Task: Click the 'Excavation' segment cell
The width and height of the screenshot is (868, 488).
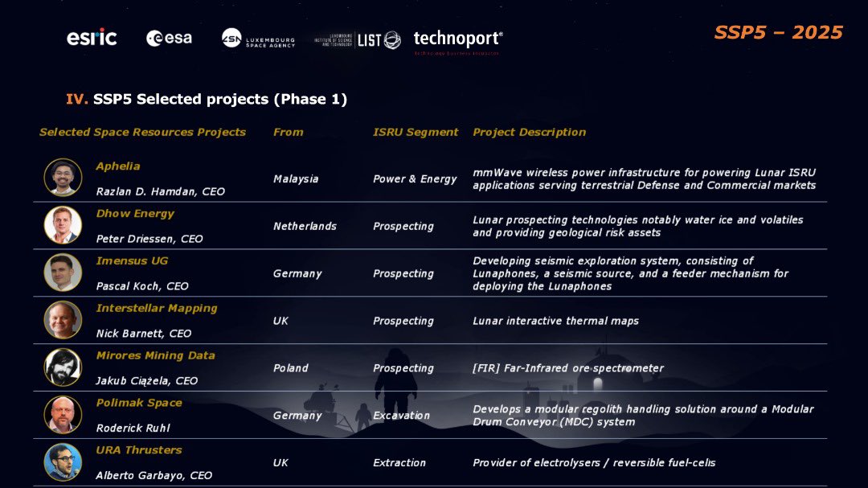Action: click(x=401, y=416)
